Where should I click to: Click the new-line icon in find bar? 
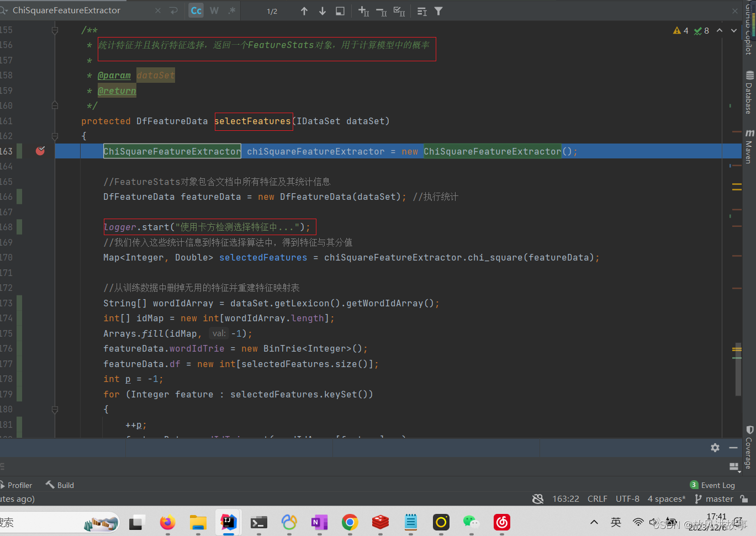click(x=174, y=10)
